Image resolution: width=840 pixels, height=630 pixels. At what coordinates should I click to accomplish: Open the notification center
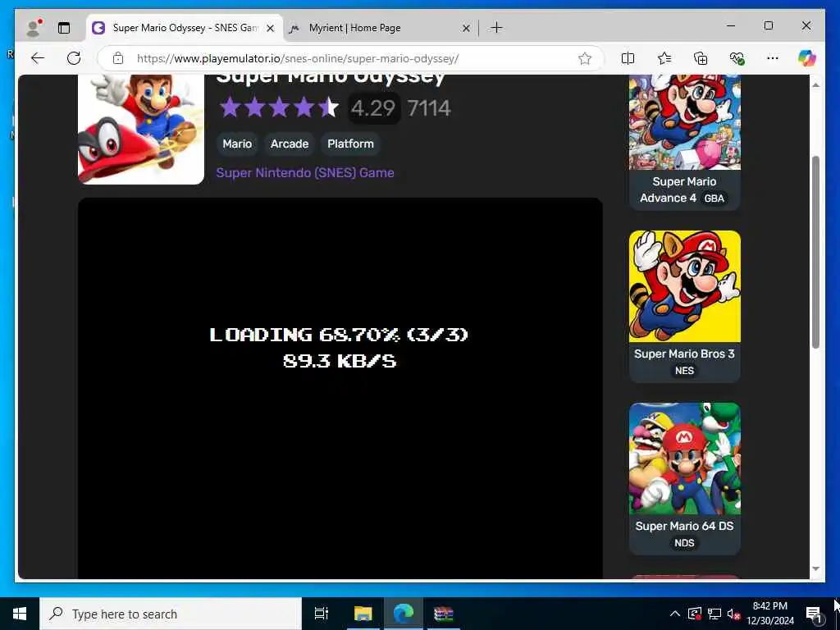point(814,614)
